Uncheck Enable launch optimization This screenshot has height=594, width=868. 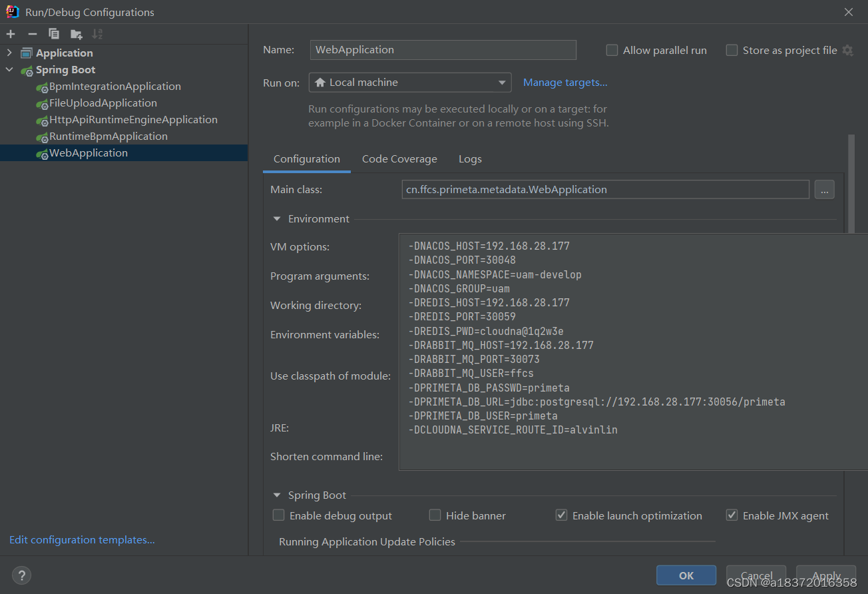[x=561, y=515]
